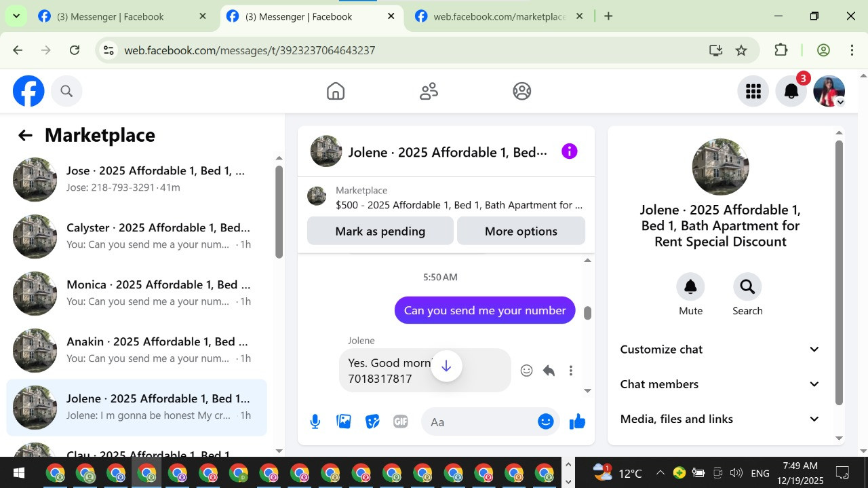Image resolution: width=868 pixels, height=488 pixels.
Task: Open the Groups icon in the top bar
Action: [521, 91]
